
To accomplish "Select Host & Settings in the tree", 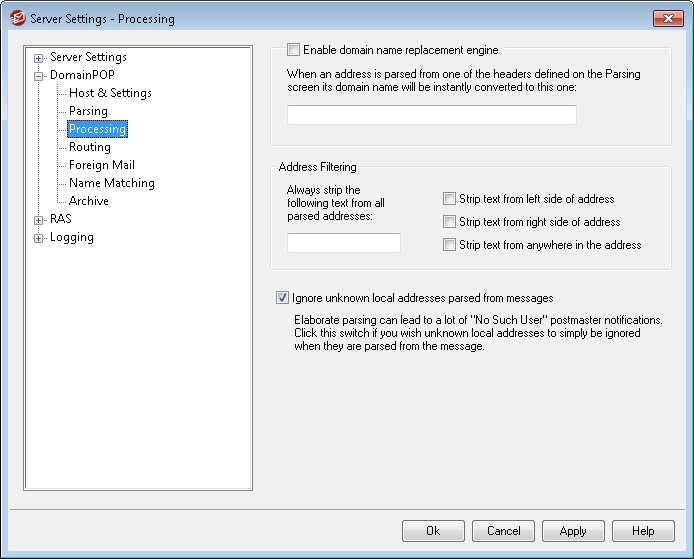I will coord(110,93).
